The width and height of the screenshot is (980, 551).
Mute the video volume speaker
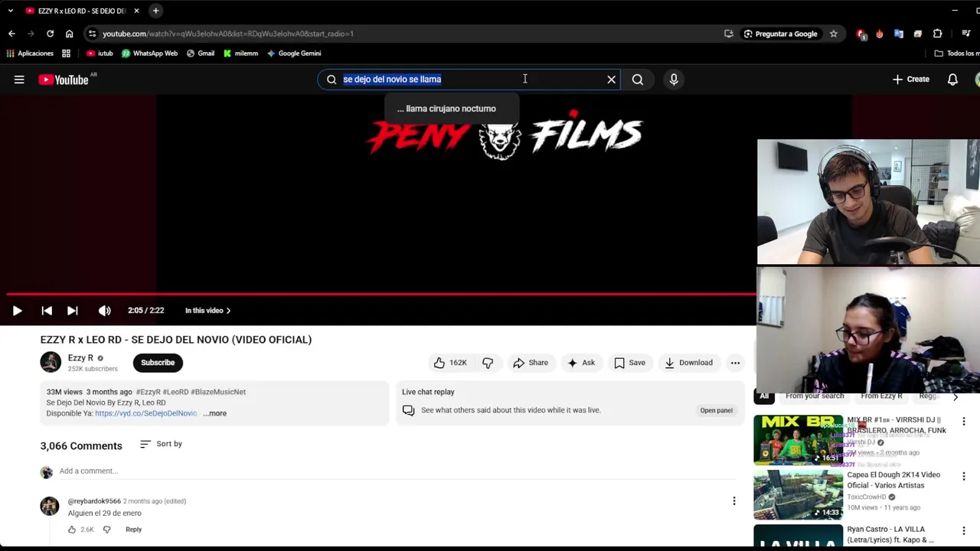pyautogui.click(x=104, y=311)
